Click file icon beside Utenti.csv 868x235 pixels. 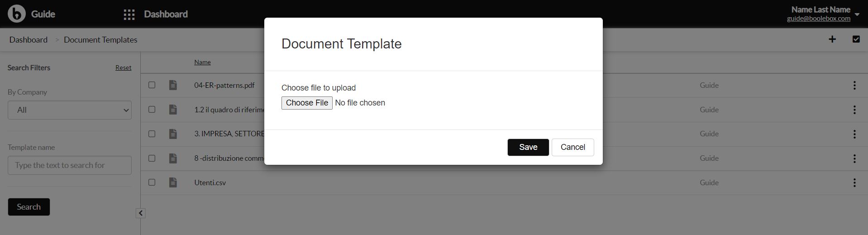[173, 182]
